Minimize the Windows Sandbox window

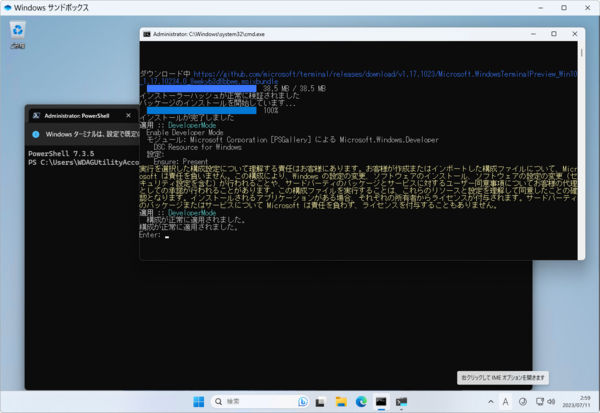[541, 8]
